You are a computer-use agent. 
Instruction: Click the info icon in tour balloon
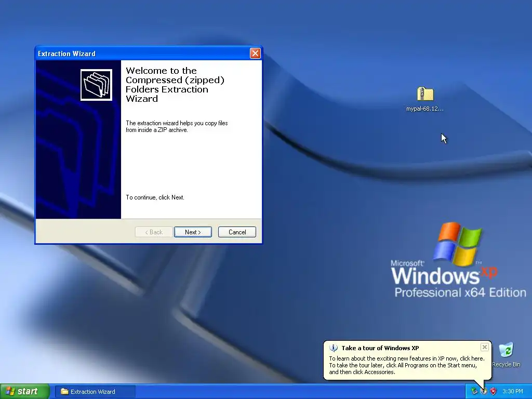click(x=334, y=348)
